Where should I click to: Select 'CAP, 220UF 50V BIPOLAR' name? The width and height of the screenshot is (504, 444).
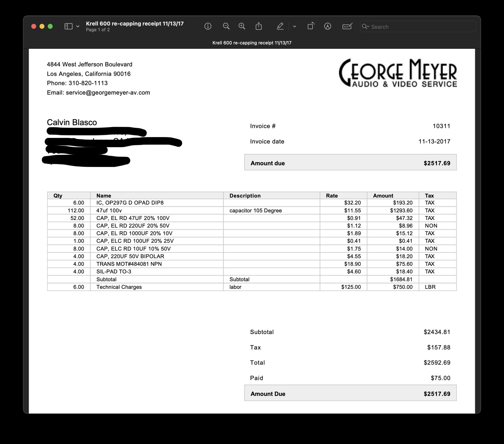pyautogui.click(x=130, y=256)
